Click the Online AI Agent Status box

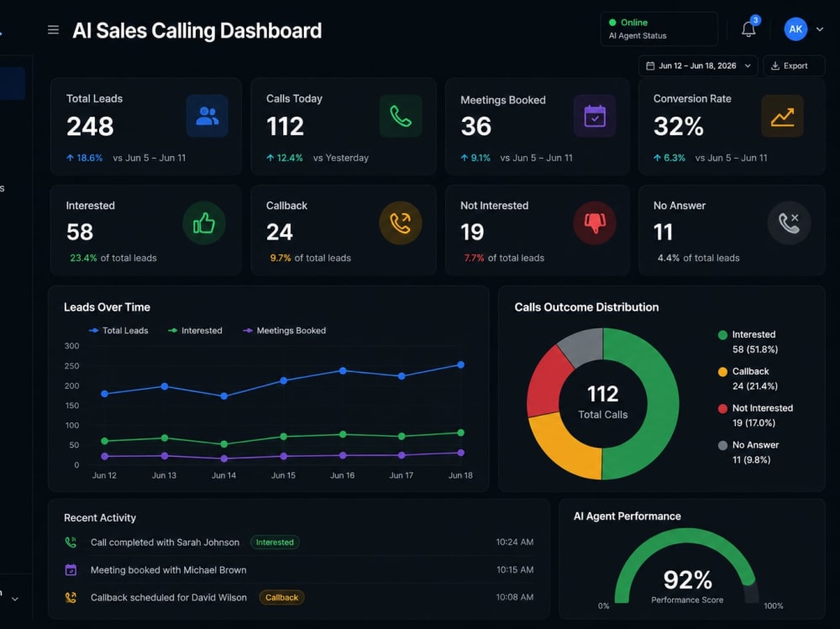(659, 29)
